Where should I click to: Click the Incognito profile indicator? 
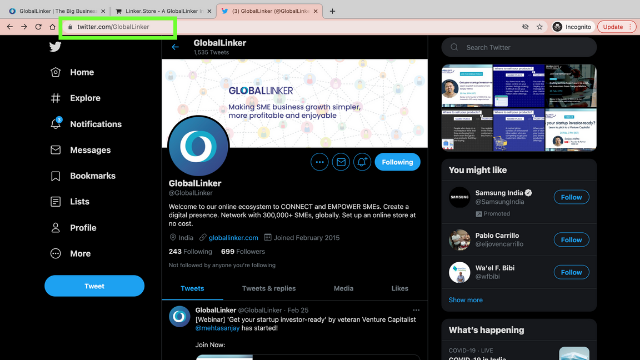pos(571,27)
